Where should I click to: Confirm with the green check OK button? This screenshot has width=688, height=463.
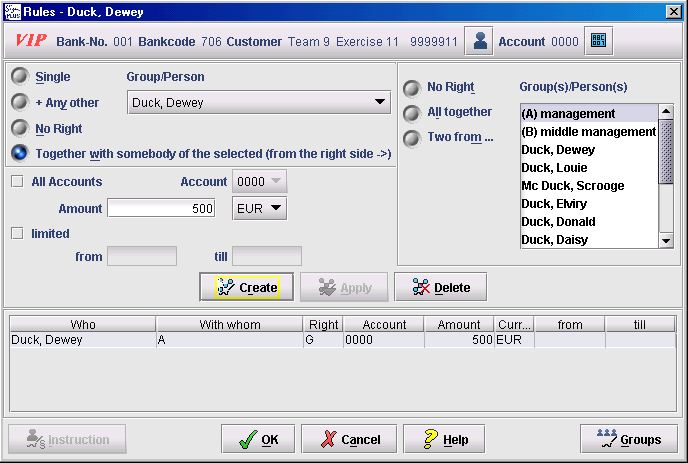click(257, 439)
